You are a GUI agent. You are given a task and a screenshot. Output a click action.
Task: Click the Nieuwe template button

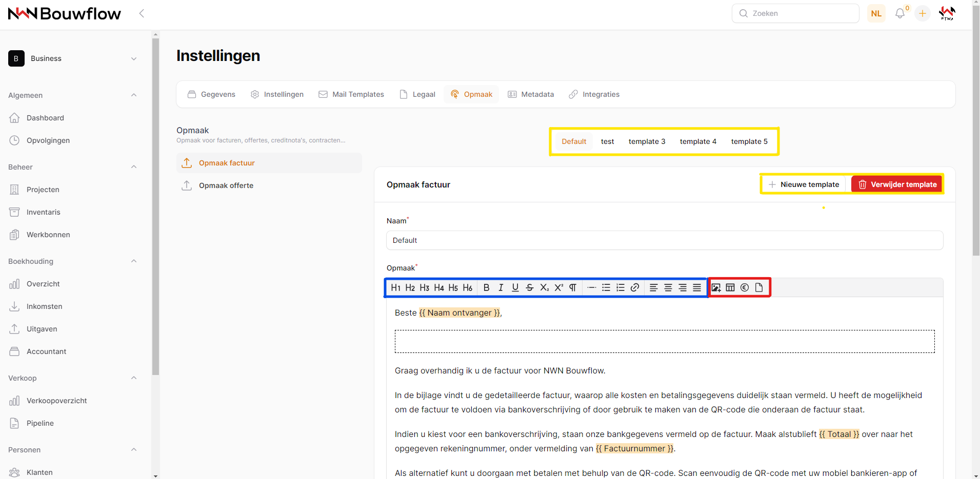pos(804,184)
